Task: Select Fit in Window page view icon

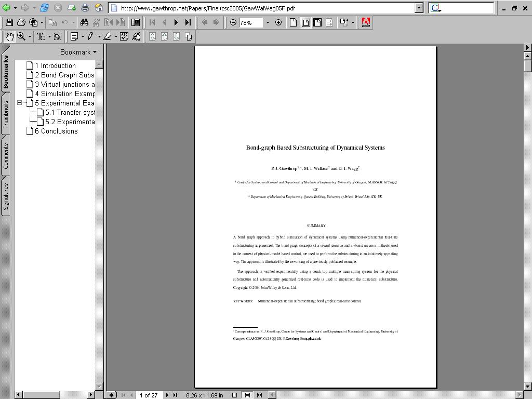Action: 305,23
